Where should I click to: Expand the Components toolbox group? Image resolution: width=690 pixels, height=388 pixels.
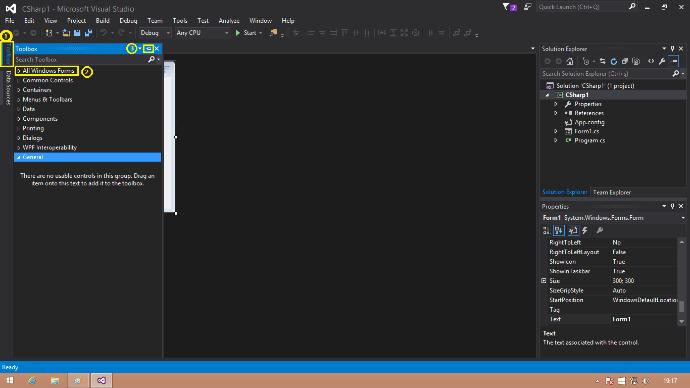click(x=18, y=119)
